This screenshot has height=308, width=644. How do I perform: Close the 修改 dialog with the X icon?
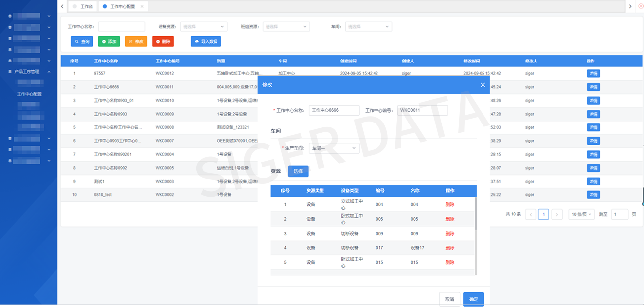pos(483,85)
